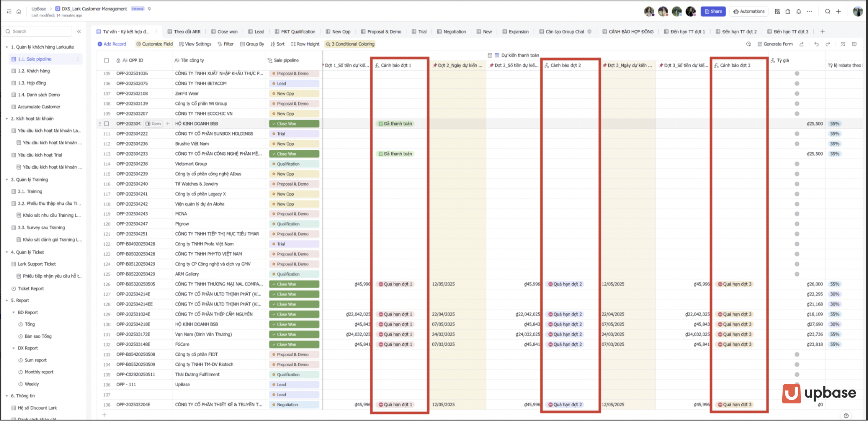This screenshot has height=423, width=868.
Task: Click the Sale pipeline column header
Action: point(294,60)
